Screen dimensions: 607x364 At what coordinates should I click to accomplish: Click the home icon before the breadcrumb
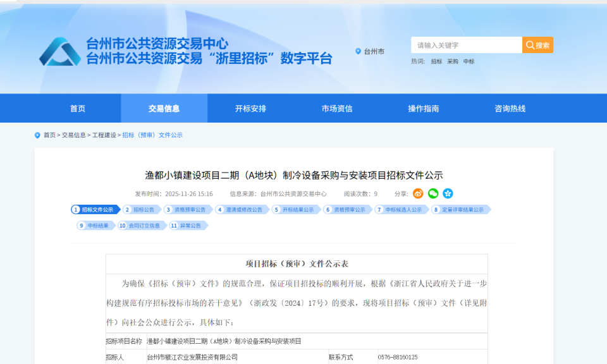(x=36, y=135)
